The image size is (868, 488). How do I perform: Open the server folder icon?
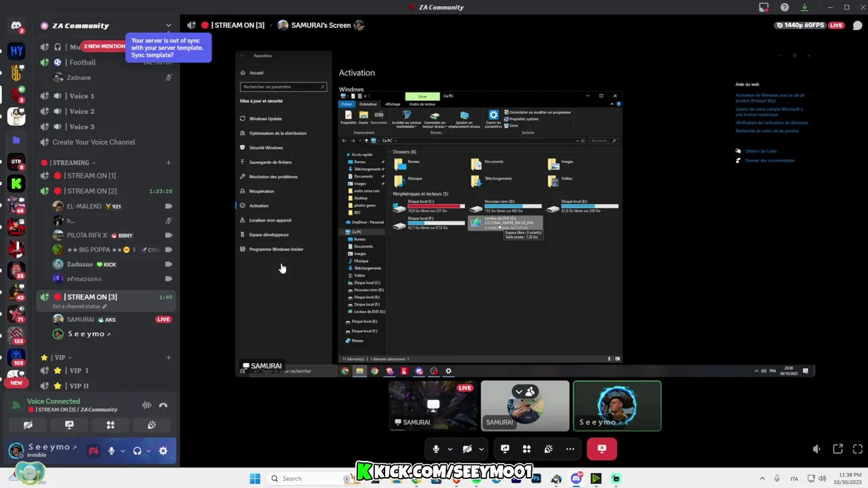tap(16, 140)
